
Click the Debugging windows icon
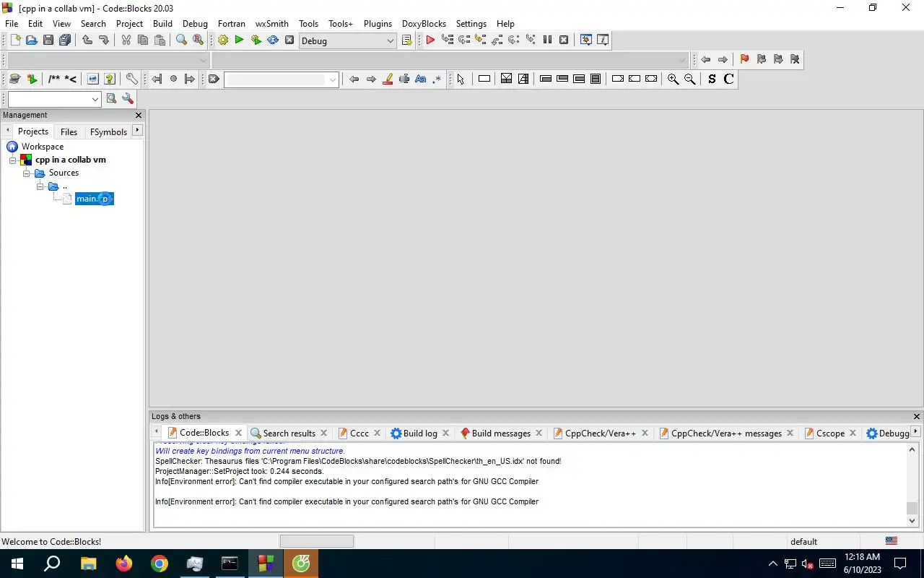click(x=586, y=40)
